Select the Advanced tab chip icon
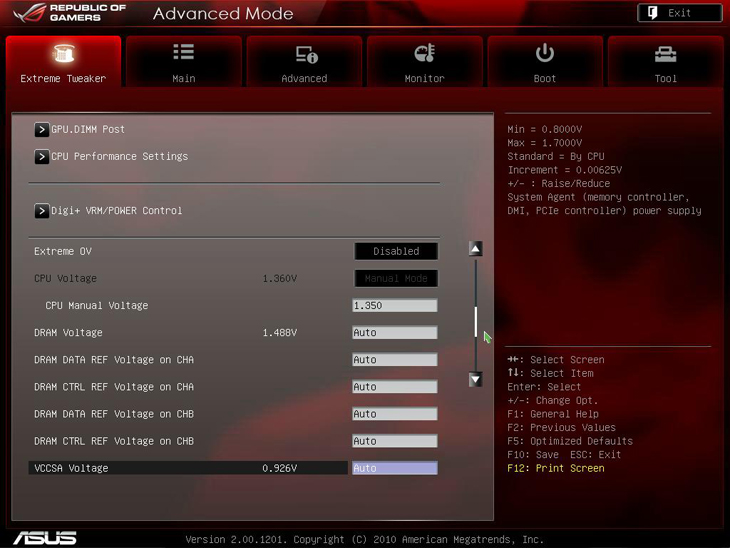730x548 pixels. pos(305,54)
